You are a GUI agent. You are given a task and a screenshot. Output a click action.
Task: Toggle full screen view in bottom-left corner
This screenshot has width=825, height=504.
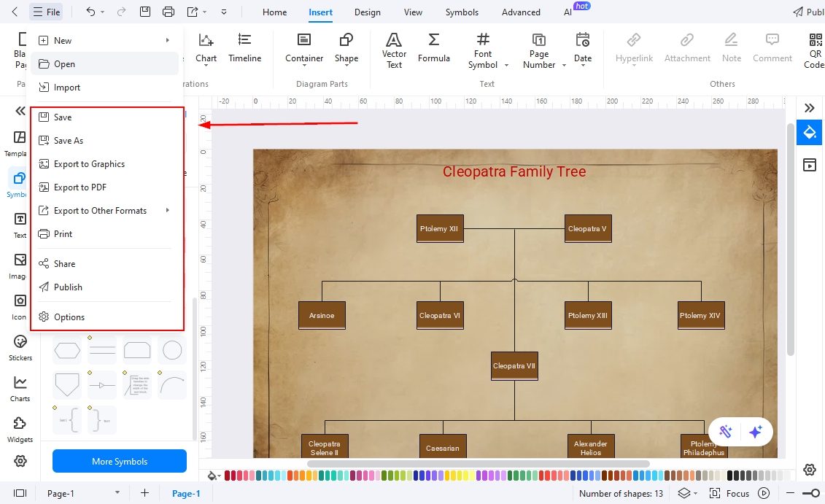[20, 493]
